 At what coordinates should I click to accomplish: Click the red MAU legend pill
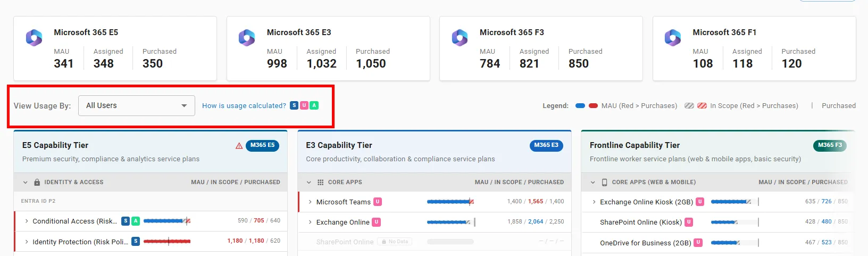593,106
